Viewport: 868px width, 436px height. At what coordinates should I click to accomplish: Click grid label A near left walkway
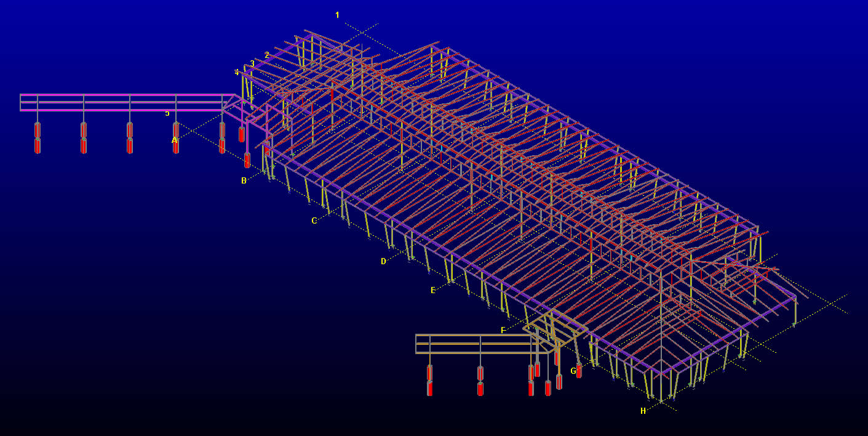(174, 140)
